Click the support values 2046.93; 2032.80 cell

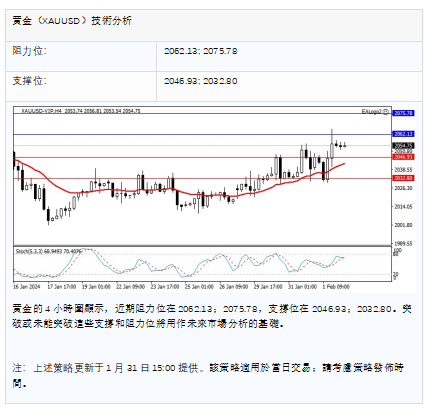289,86
